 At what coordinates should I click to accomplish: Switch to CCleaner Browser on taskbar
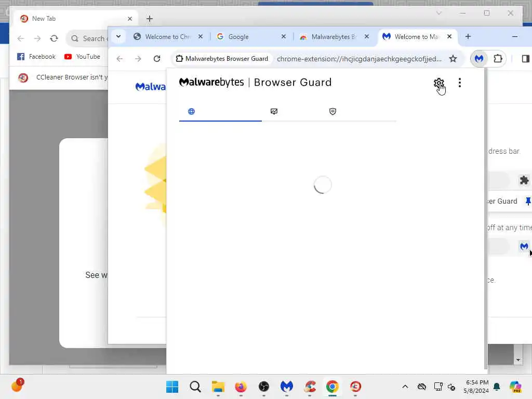[x=355, y=387]
